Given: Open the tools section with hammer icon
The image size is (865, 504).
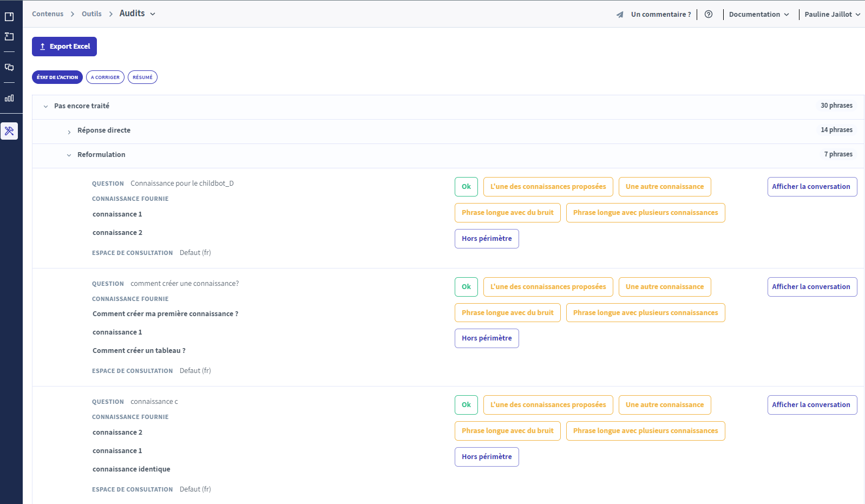Looking at the screenshot, I should (9, 131).
